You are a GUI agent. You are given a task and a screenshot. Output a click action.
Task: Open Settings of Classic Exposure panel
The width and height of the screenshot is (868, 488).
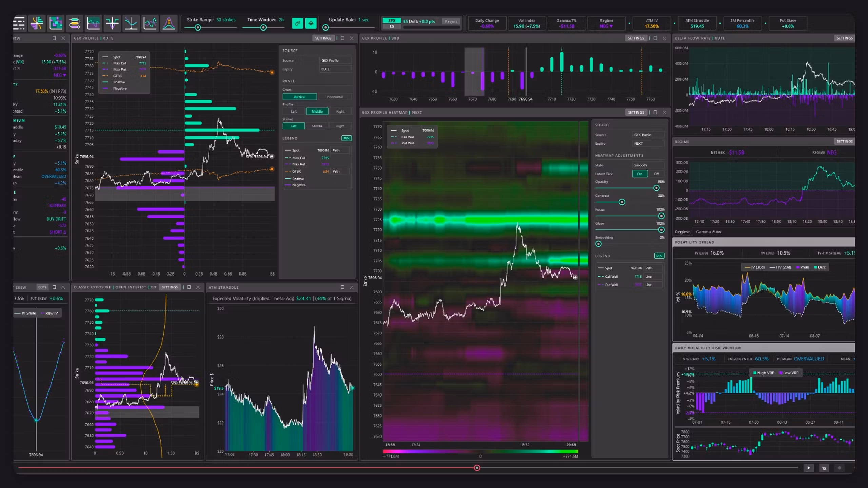pyautogui.click(x=170, y=287)
